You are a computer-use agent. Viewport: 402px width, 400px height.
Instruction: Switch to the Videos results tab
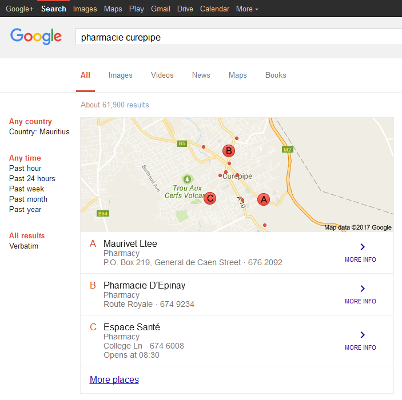point(162,75)
